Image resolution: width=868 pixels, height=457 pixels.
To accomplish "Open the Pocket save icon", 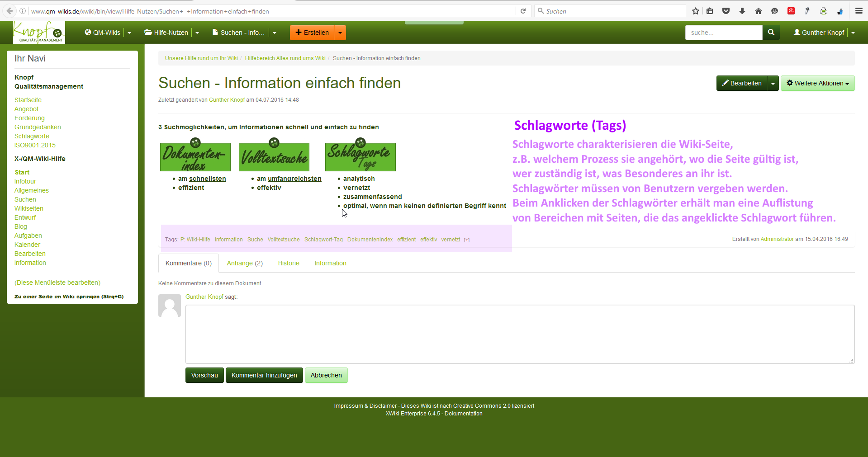I will 726,11.
